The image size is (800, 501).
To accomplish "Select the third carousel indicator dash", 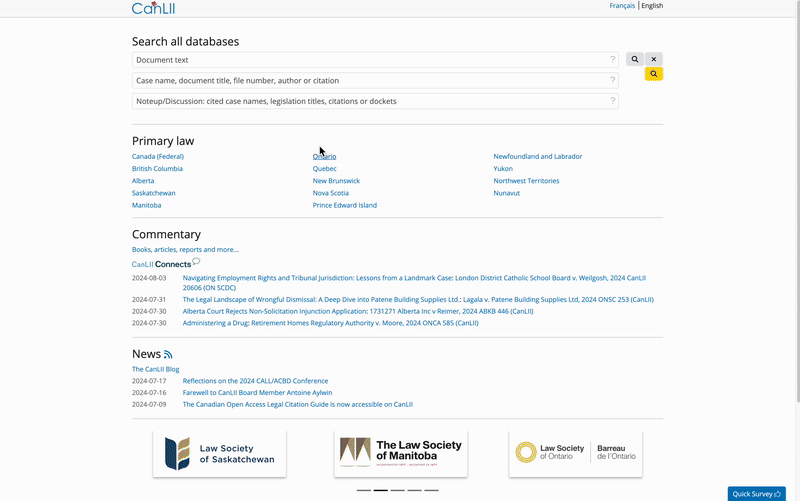I will 397,490.
